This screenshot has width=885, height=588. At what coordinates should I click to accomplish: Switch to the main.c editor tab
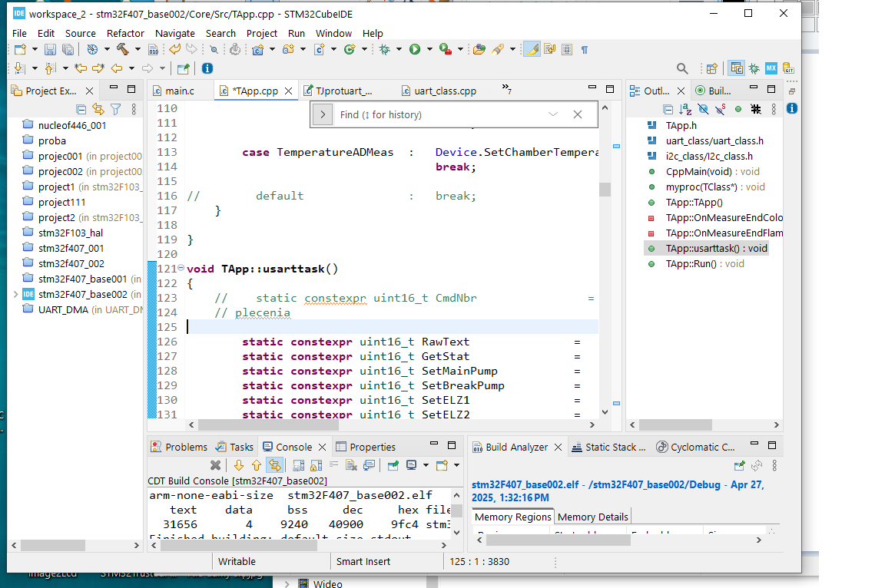[180, 91]
